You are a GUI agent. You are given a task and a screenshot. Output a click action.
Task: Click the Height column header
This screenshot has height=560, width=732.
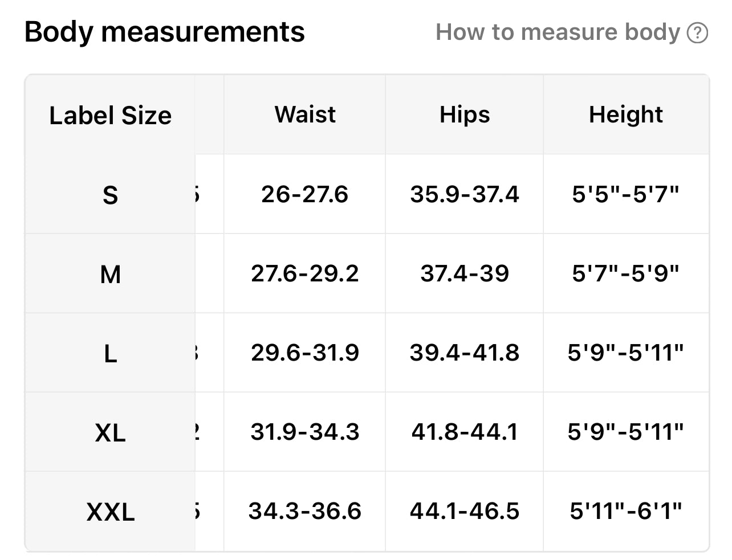click(625, 115)
